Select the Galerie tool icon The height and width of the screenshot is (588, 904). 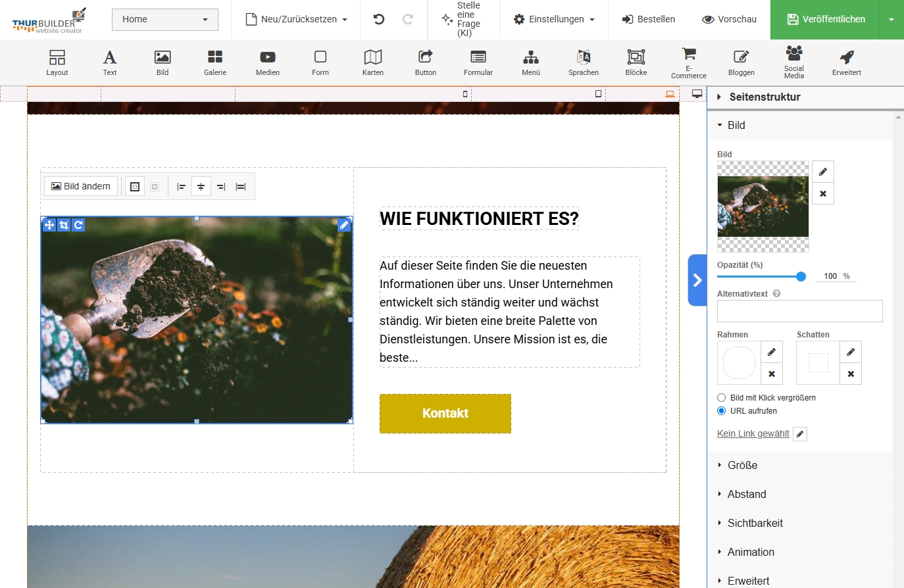[x=215, y=62]
